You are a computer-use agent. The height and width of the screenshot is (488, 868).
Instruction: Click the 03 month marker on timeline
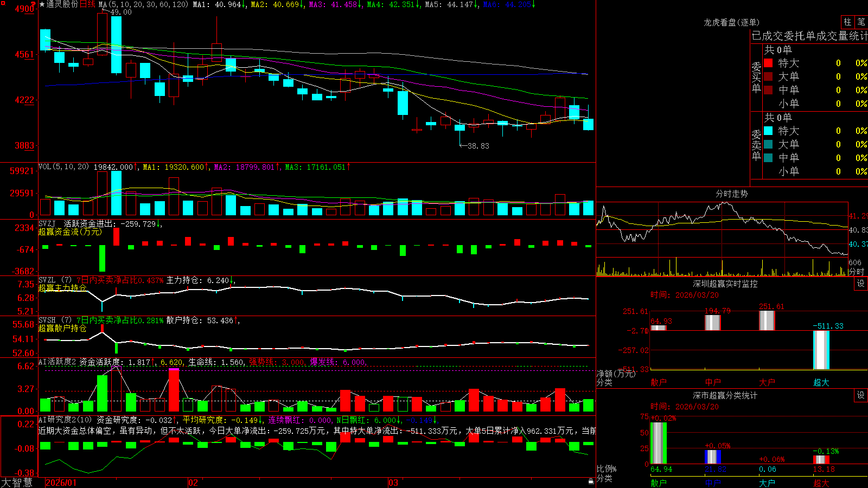tap(393, 483)
